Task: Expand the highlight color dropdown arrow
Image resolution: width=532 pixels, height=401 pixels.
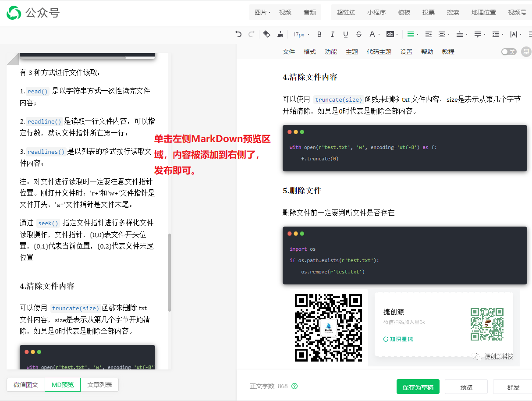Action: click(x=397, y=34)
